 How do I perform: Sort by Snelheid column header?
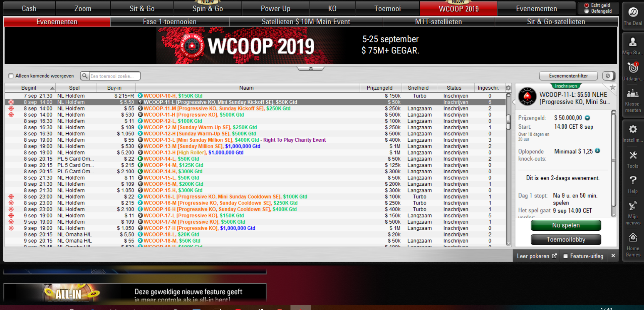[420, 88]
